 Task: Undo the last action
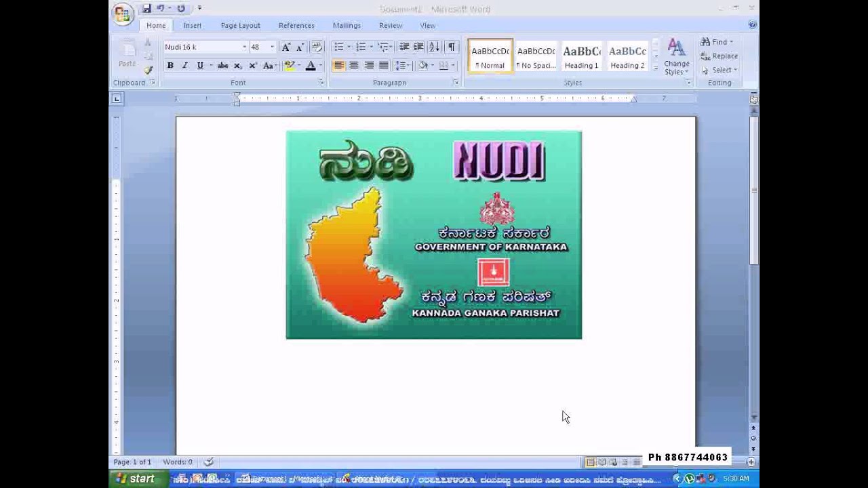(161, 9)
